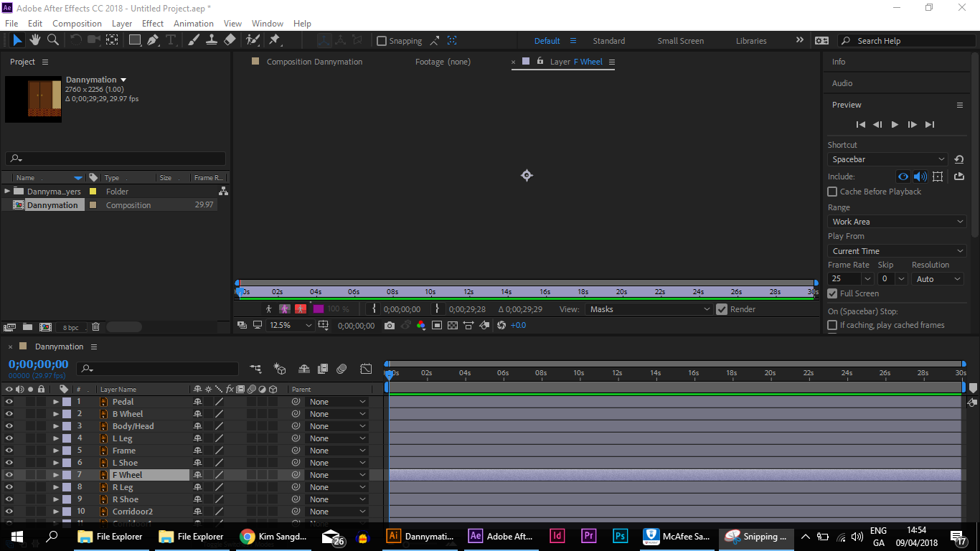Hide the B Wheel layer eye

[x=9, y=414]
